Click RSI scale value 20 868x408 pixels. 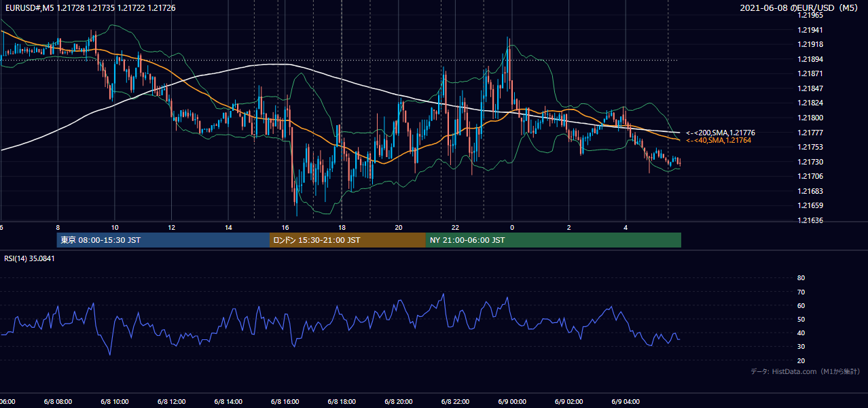801,360
